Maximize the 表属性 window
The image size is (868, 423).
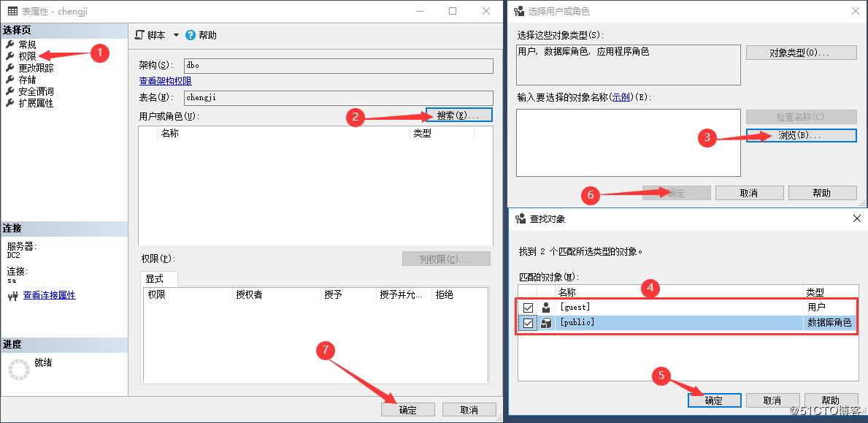453,11
